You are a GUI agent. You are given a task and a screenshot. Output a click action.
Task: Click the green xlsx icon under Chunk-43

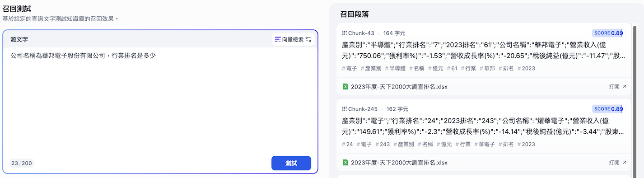pyautogui.click(x=345, y=86)
